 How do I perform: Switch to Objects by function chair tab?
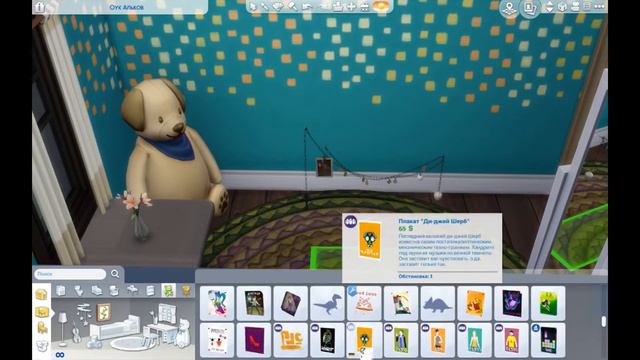(42, 328)
